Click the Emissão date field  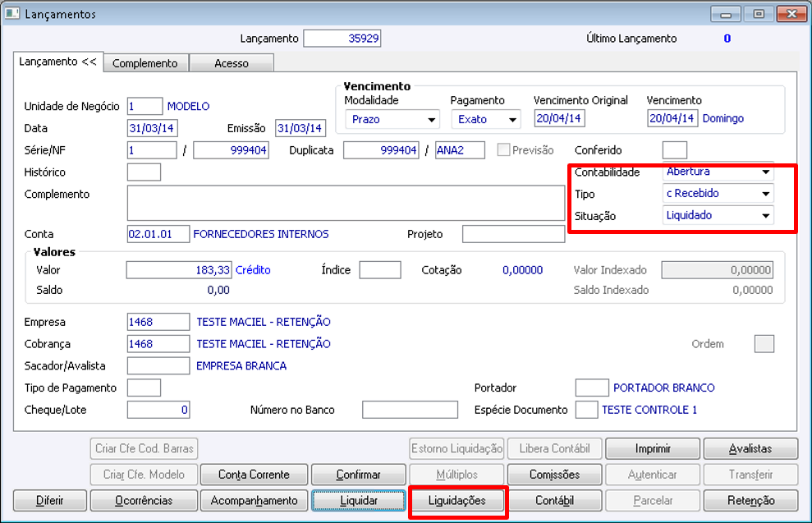(300, 128)
